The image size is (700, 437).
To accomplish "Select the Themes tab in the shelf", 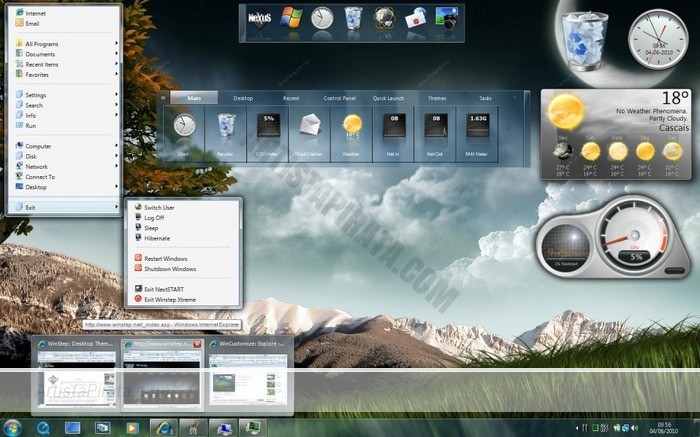I will 437,98.
